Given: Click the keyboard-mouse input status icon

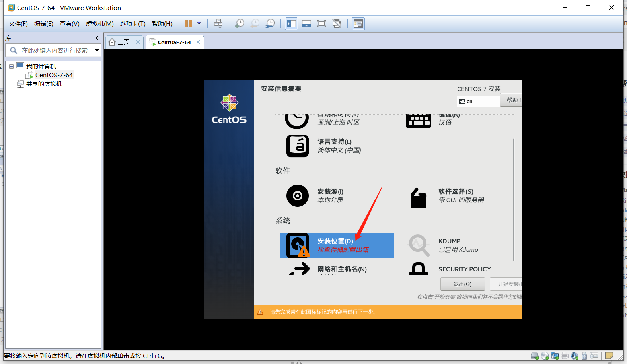Looking at the screenshot, I should click(x=594, y=356).
